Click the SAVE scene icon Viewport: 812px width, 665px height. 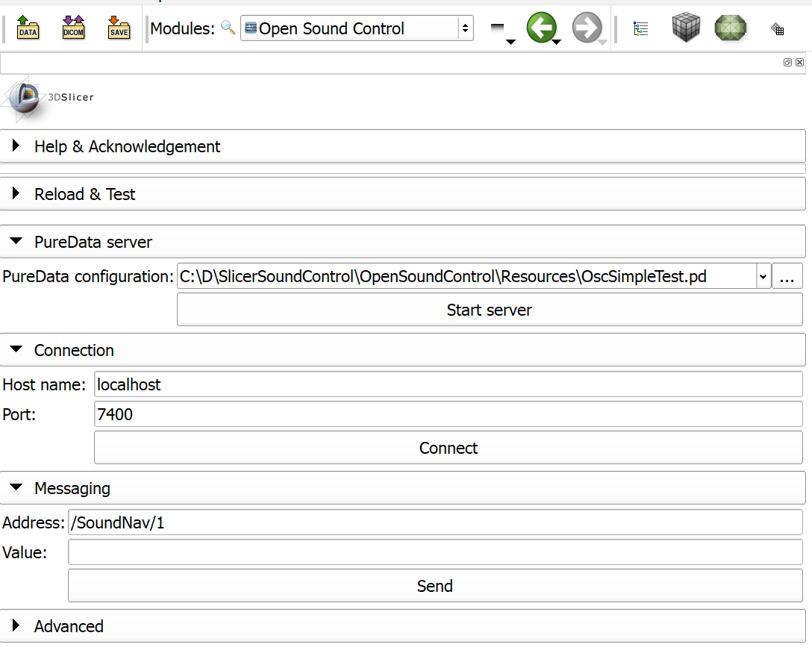(119, 28)
